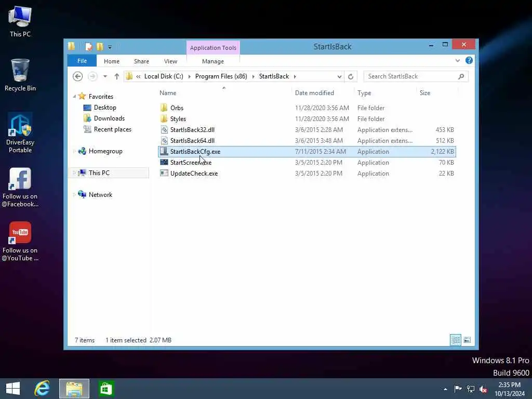The height and width of the screenshot is (399, 532).
Task: Expand Program Files (x86) breadcrumb arrow
Action: (x=253, y=77)
